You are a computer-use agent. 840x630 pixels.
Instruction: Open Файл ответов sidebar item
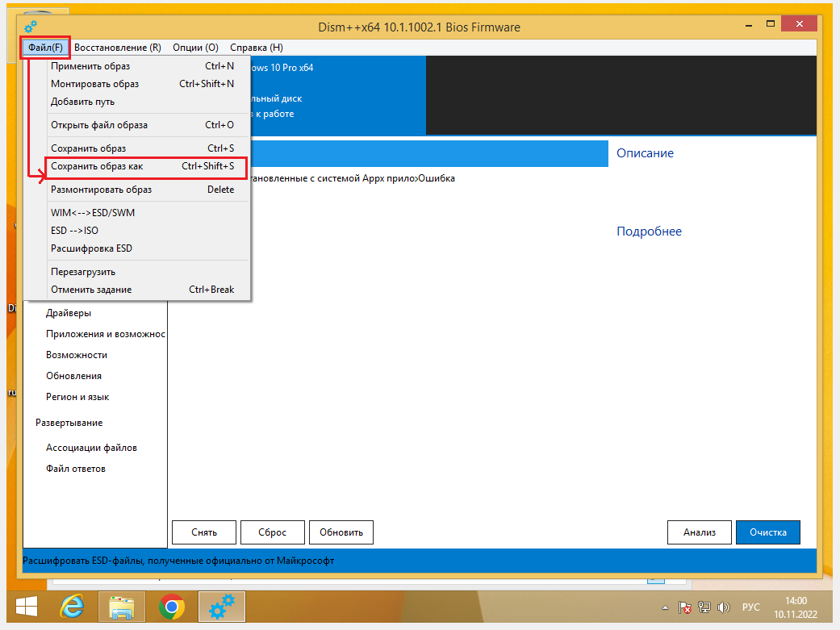[76, 469]
